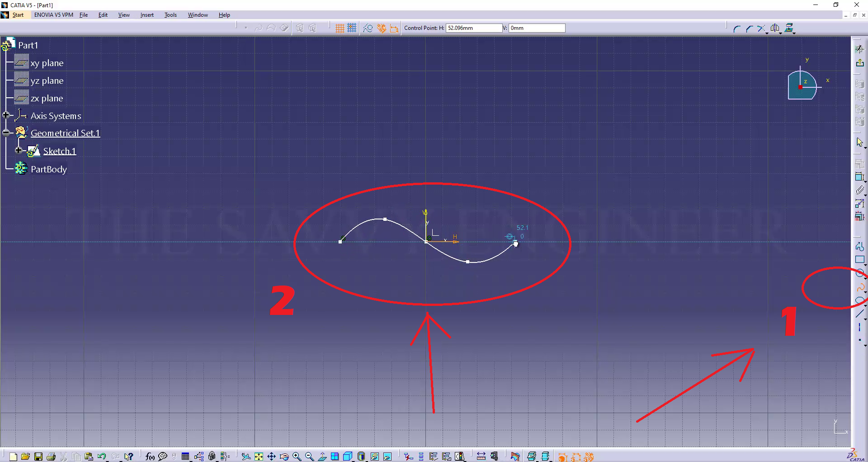This screenshot has height=462, width=868.
Task: Click the Mirror tool icon
Action: click(775, 28)
